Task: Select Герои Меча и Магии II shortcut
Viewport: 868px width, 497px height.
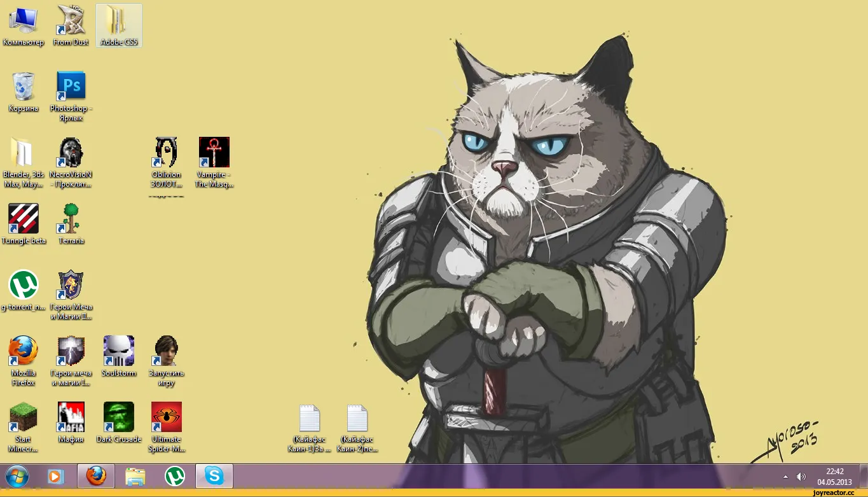Action: (71, 295)
